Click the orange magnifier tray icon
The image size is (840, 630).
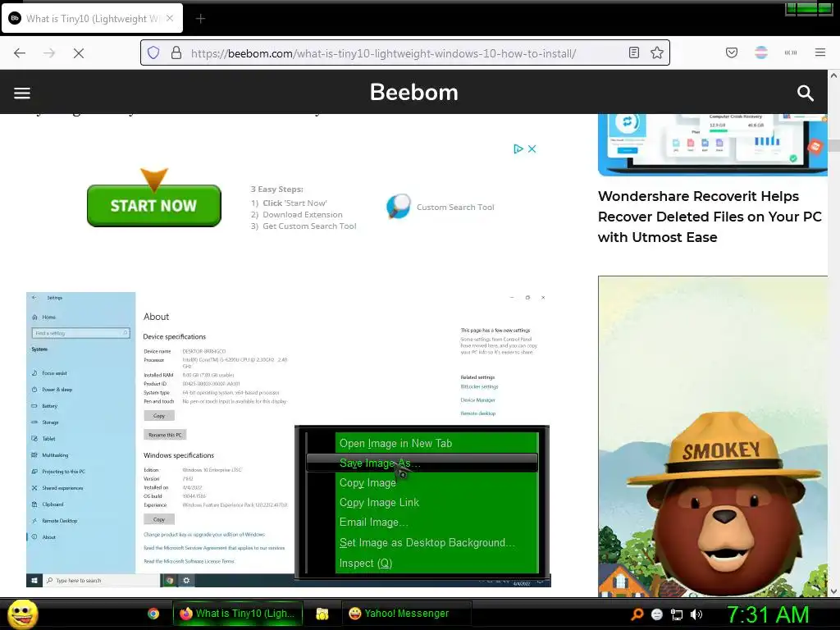pos(637,614)
